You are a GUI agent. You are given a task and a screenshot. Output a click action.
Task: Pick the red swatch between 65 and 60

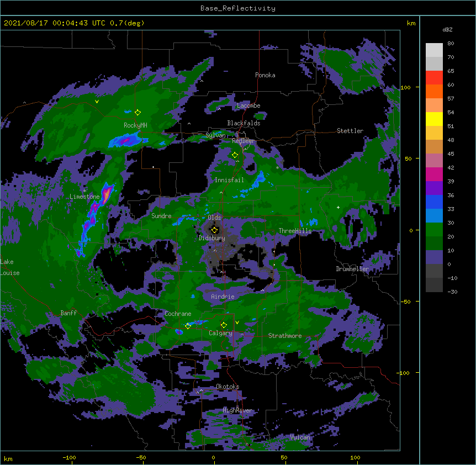coord(434,78)
